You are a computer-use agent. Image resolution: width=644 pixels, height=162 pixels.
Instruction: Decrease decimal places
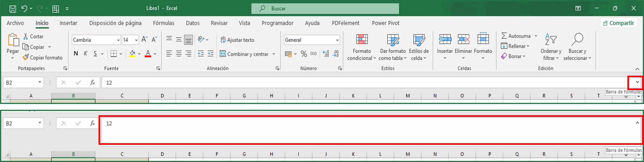[x=336, y=54]
